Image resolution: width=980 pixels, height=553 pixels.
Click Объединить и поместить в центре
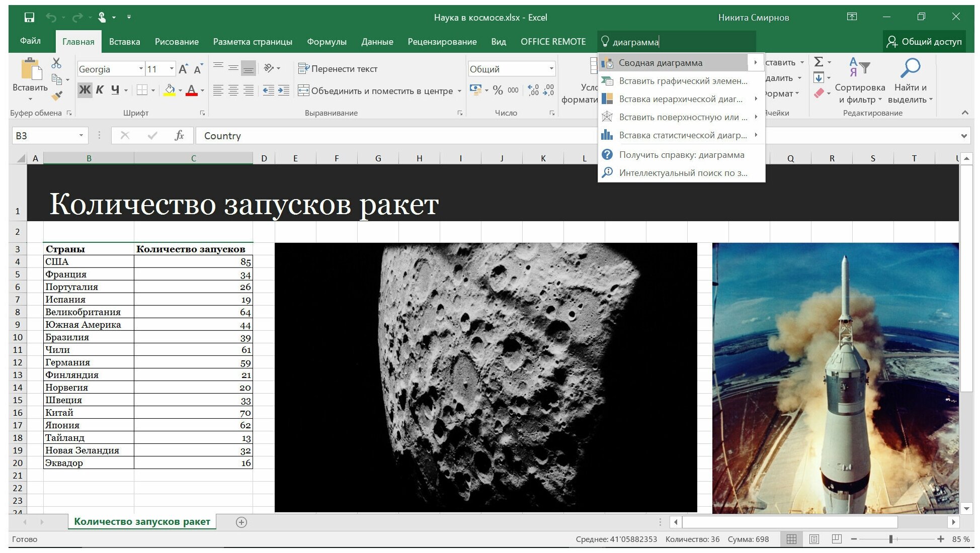(x=375, y=90)
